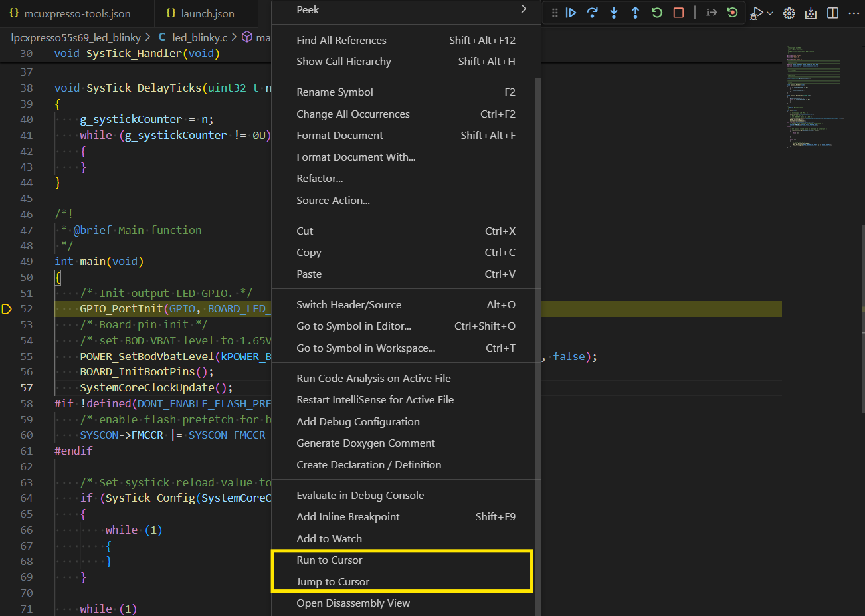The width and height of the screenshot is (865, 616).
Task: Open VS Code settings via the gear icon
Action: pos(789,13)
